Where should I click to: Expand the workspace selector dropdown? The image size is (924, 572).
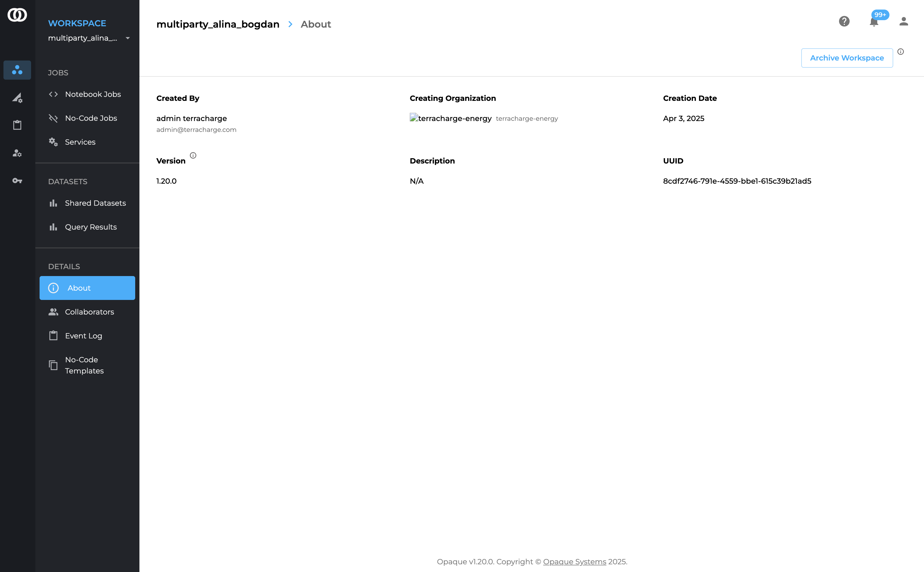(x=89, y=38)
